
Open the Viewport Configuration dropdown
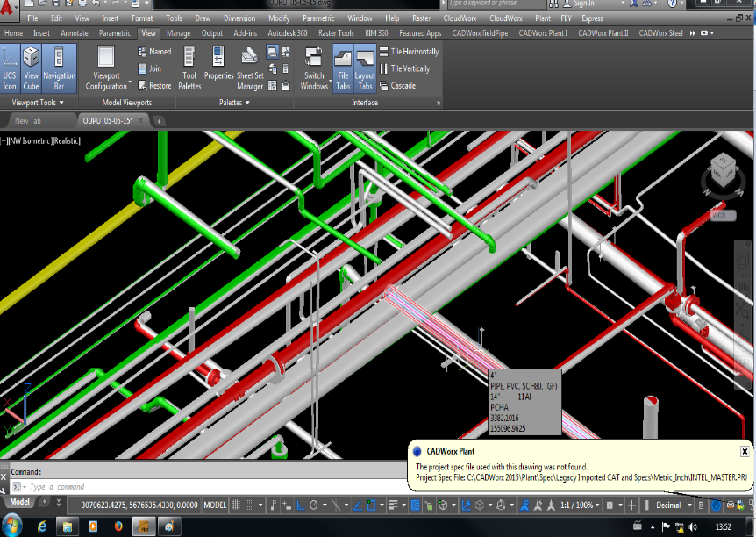106,68
